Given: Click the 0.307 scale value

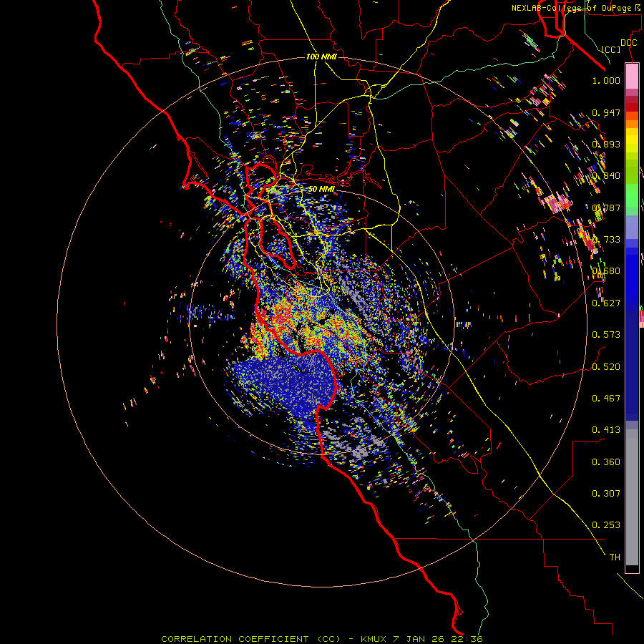Looking at the screenshot, I should [606, 493].
